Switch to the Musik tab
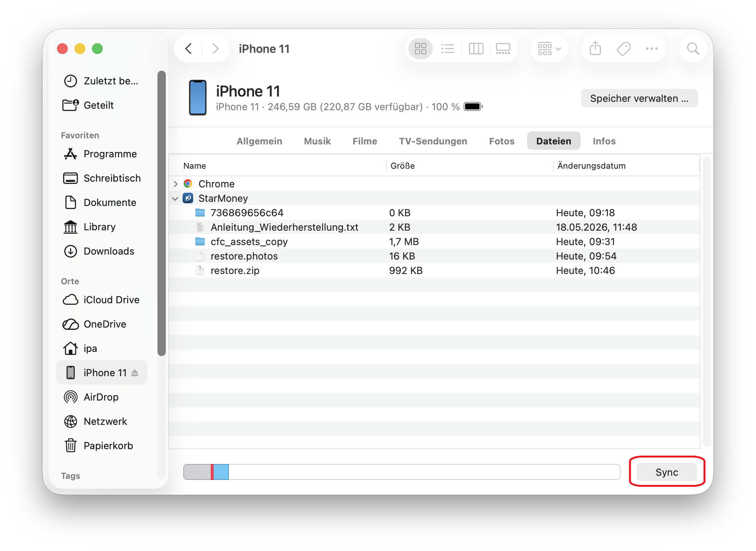Viewport: 756px width, 551px height. click(x=317, y=141)
